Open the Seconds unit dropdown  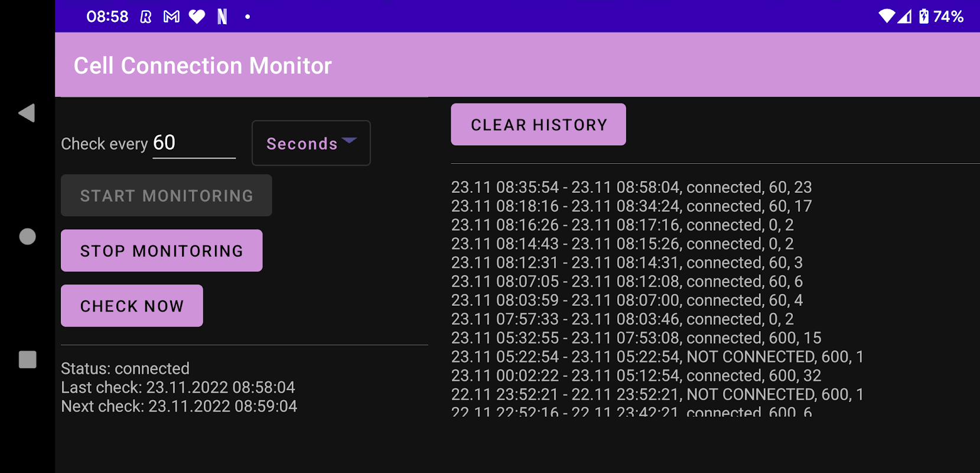click(311, 143)
